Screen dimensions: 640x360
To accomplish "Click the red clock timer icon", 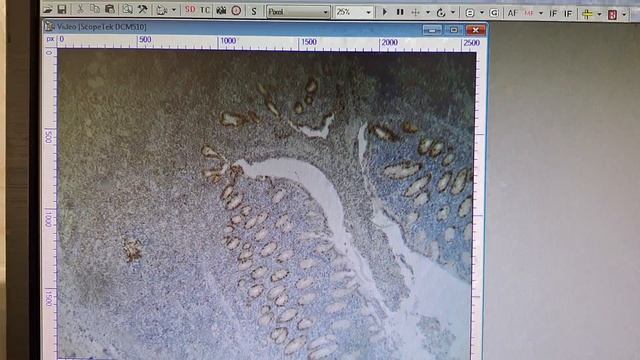I will pyautogui.click(x=236, y=11).
